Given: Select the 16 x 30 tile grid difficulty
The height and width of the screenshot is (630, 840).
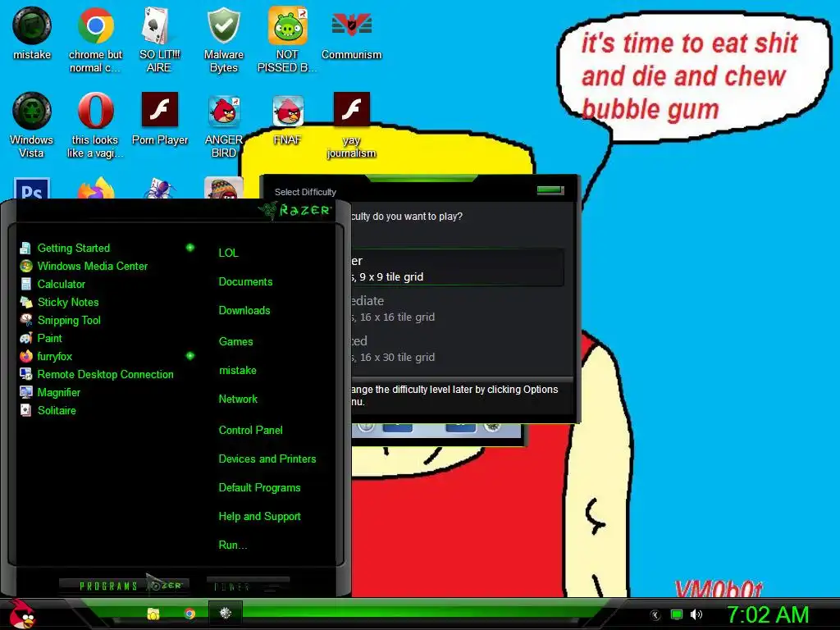Looking at the screenshot, I should (457, 349).
